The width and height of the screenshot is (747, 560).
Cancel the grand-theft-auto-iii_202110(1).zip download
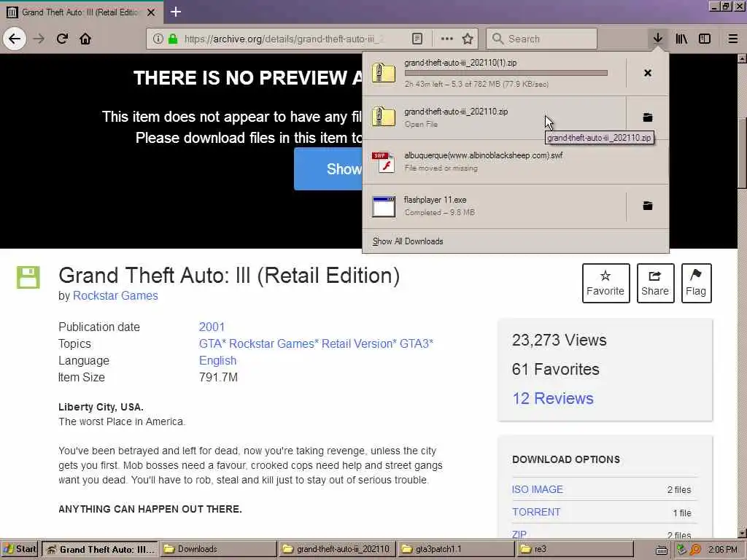648,73
